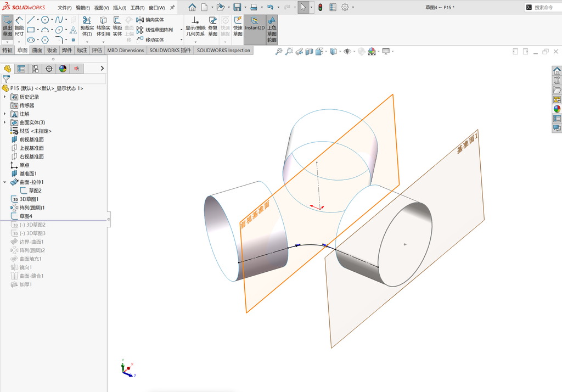Click Rapid Sketch (快速草图) tool
Image resolution: width=562 pixels, height=392 pixels.
point(238,26)
